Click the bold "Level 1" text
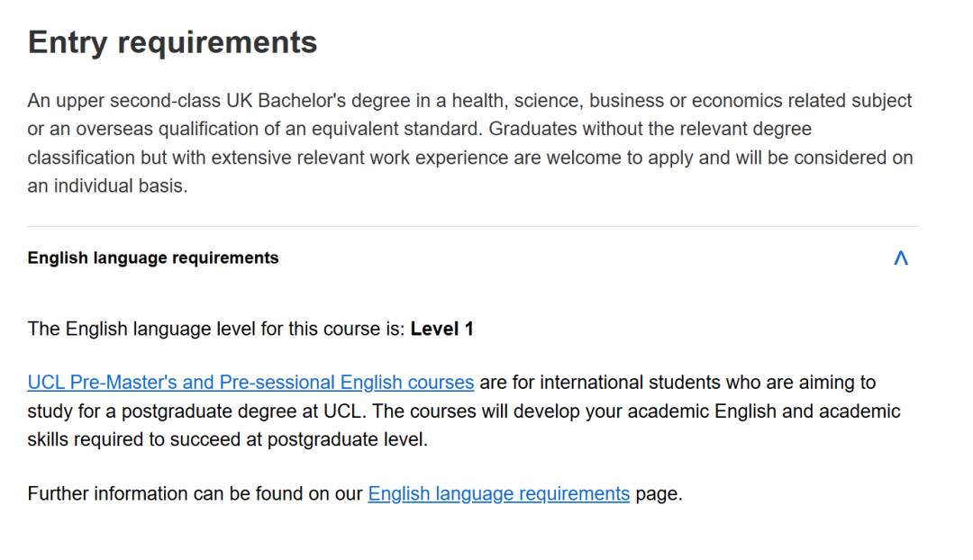This screenshot has width=973, height=560. tap(441, 330)
